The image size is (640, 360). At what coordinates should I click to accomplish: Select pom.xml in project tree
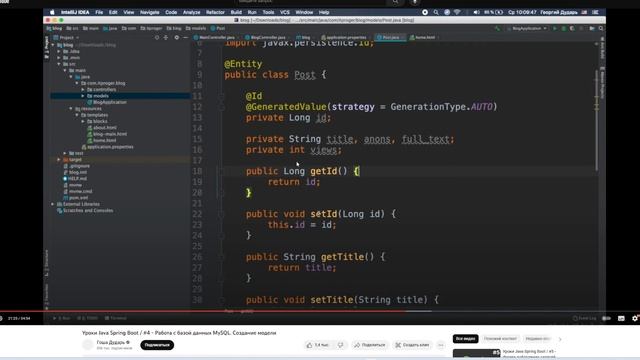(x=76, y=198)
